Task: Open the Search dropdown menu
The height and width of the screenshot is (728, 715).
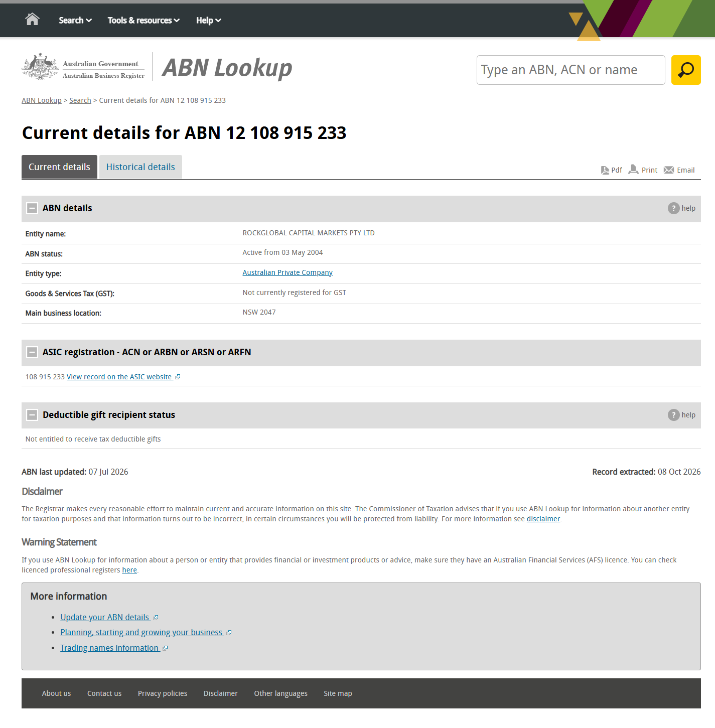Action: pyautogui.click(x=75, y=20)
